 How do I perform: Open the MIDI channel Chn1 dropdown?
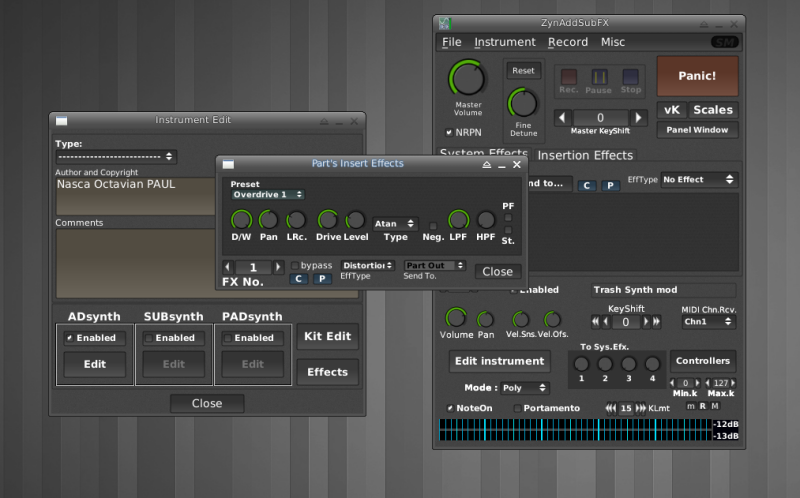tap(708, 322)
